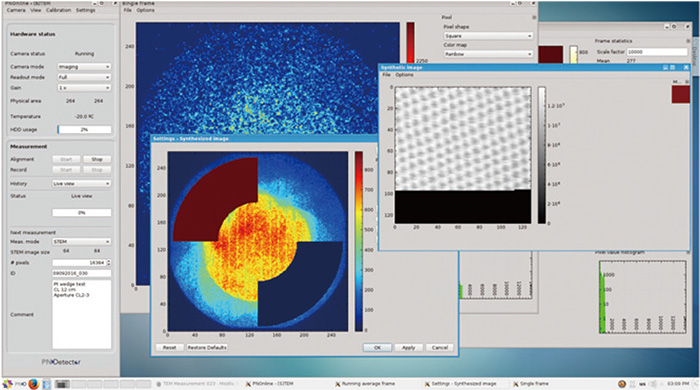Click the Scale factor input field

tap(657, 52)
